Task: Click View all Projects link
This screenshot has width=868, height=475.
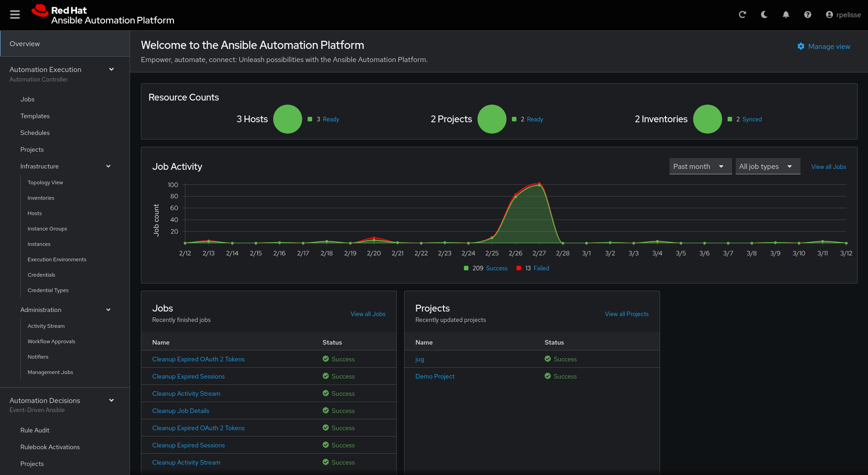Action: coord(627,314)
